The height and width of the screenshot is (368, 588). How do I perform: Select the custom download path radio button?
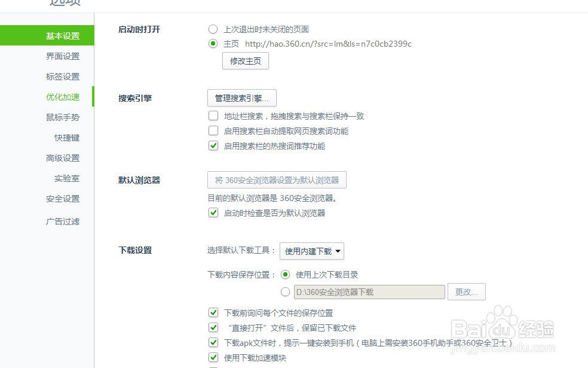pyautogui.click(x=286, y=292)
